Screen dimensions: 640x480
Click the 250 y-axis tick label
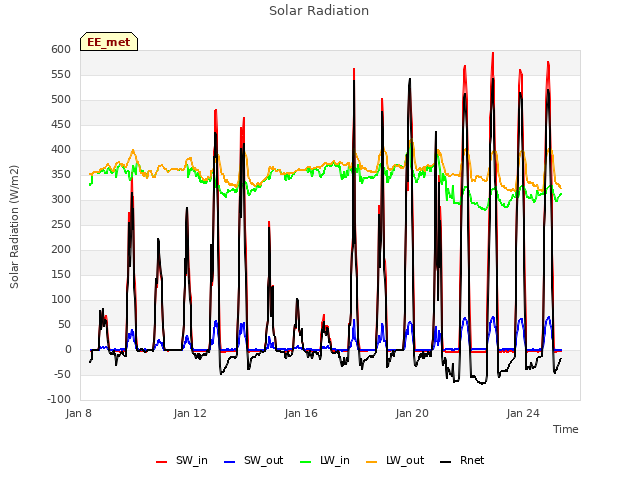(x=61, y=225)
